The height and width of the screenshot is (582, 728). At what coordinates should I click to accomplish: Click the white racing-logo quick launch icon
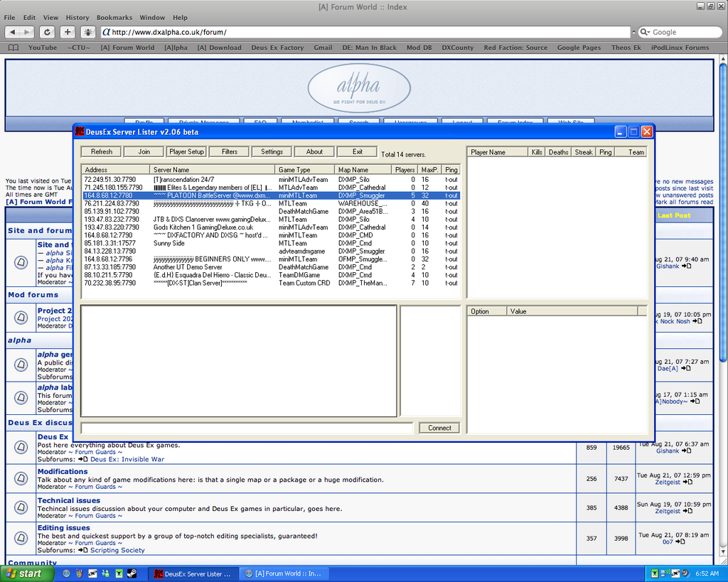tap(92, 573)
